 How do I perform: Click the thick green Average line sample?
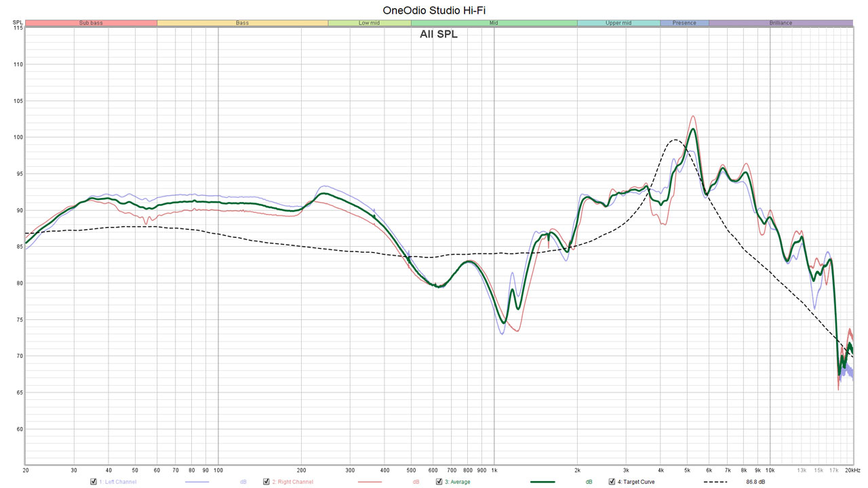click(x=542, y=482)
